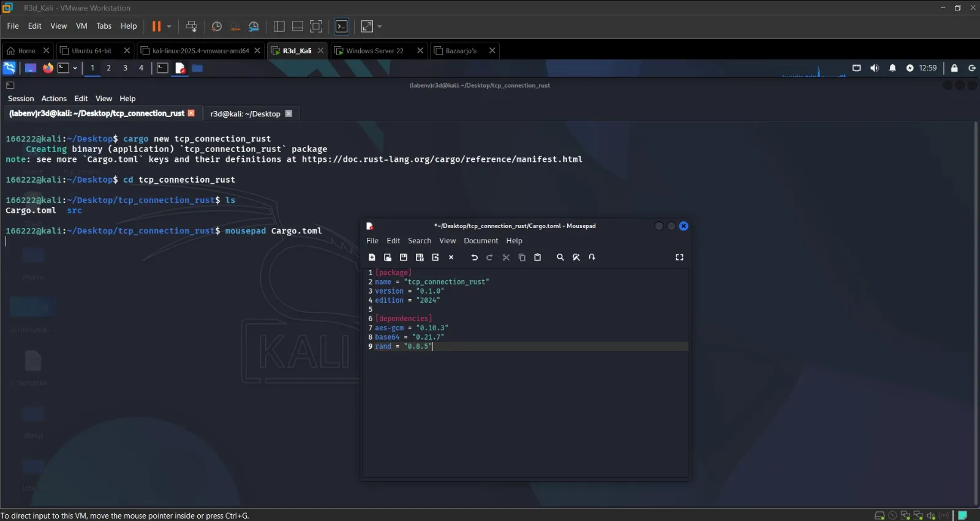Click the lock screen padlock icon
This screenshot has height=521, width=980.
tap(954, 68)
